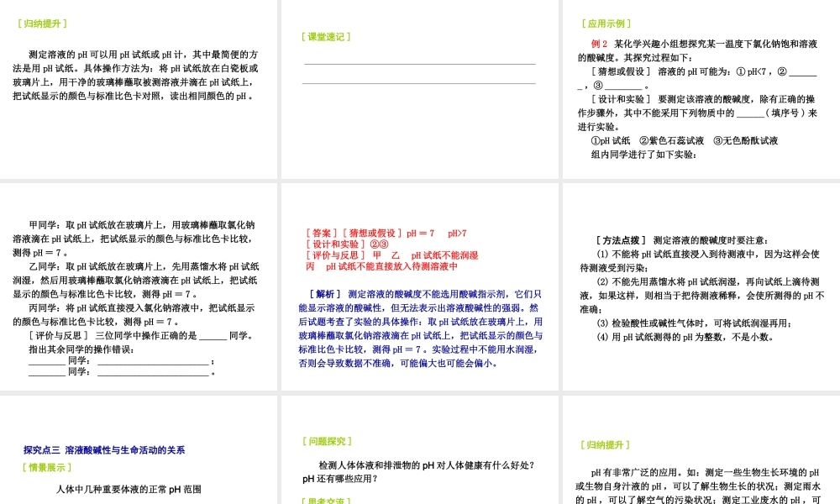
Task: Click the question 'pH 还有哪些应用?'
Action: click(x=340, y=479)
